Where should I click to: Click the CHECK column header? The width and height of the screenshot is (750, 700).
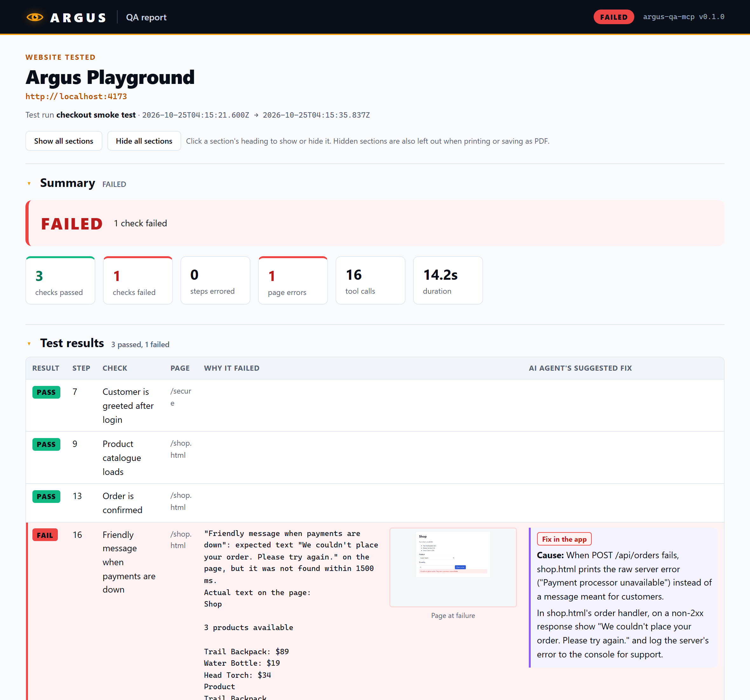coord(115,368)
